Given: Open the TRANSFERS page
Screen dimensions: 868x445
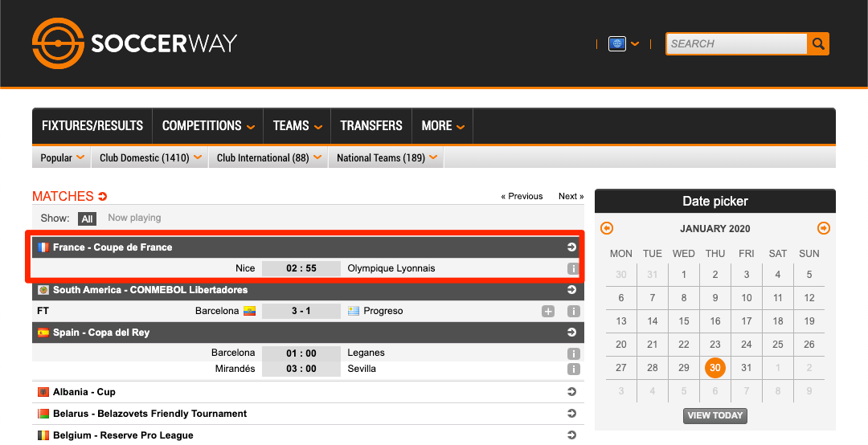Looking at the screenshot, I should (x=371, y=125).
